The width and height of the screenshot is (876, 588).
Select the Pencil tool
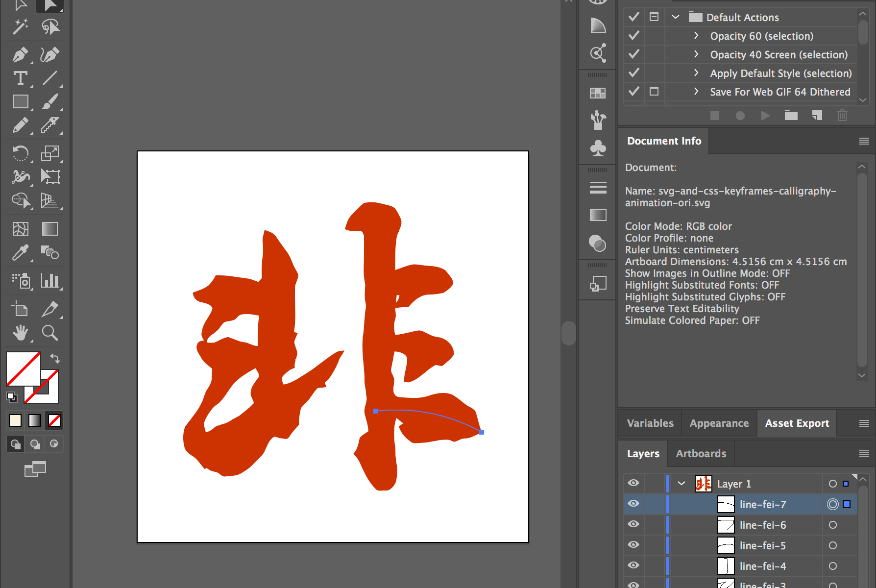coord(21,125)
